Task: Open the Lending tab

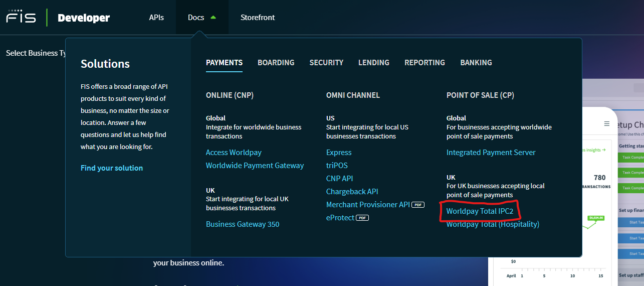Action: coord(374,63)
